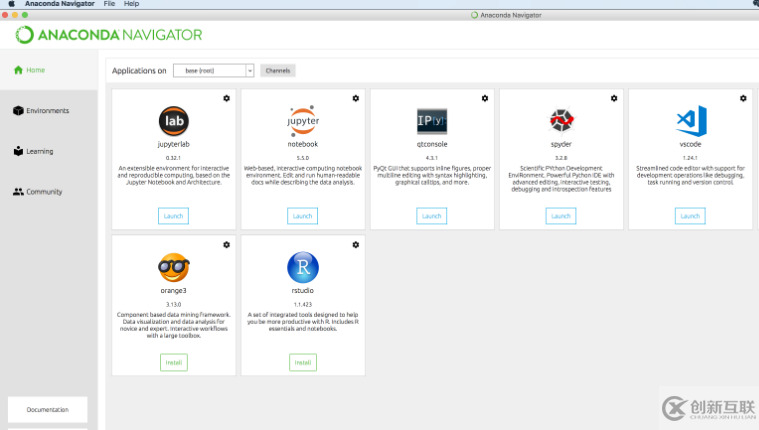Screen dimensions: 759x430
Task: Click the Anaconda Navigator logo
Action: 109,35
